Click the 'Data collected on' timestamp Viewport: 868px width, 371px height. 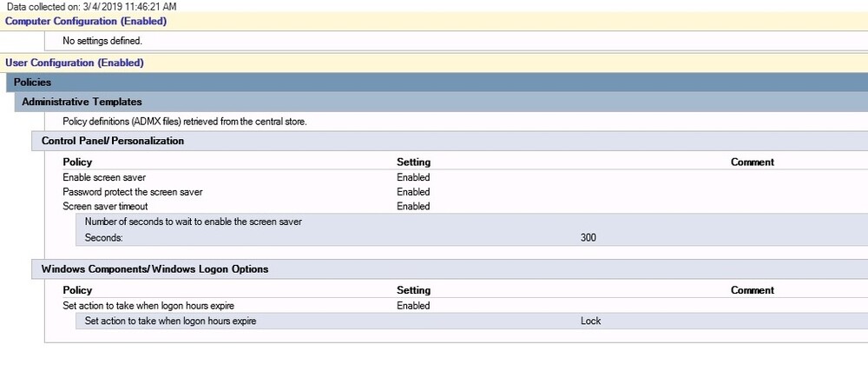pyautogui.click(x=91, y=6)
